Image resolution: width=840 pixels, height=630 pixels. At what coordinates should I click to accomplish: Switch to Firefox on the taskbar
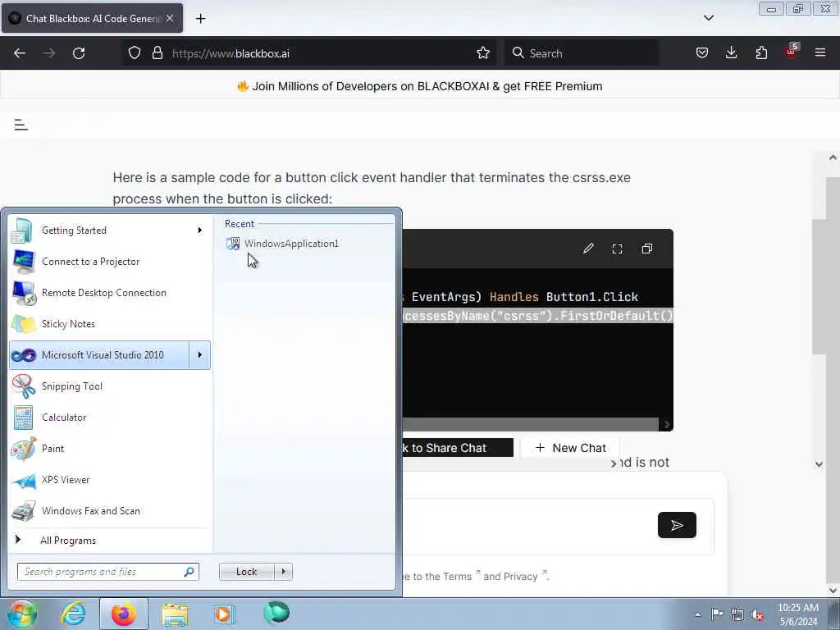pos(123,614)
